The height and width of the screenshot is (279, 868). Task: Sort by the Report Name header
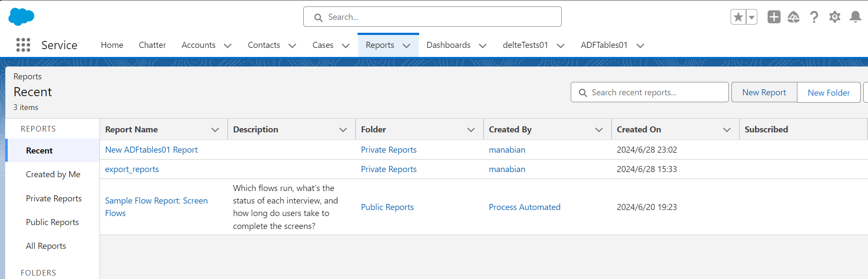pos(131,129)
